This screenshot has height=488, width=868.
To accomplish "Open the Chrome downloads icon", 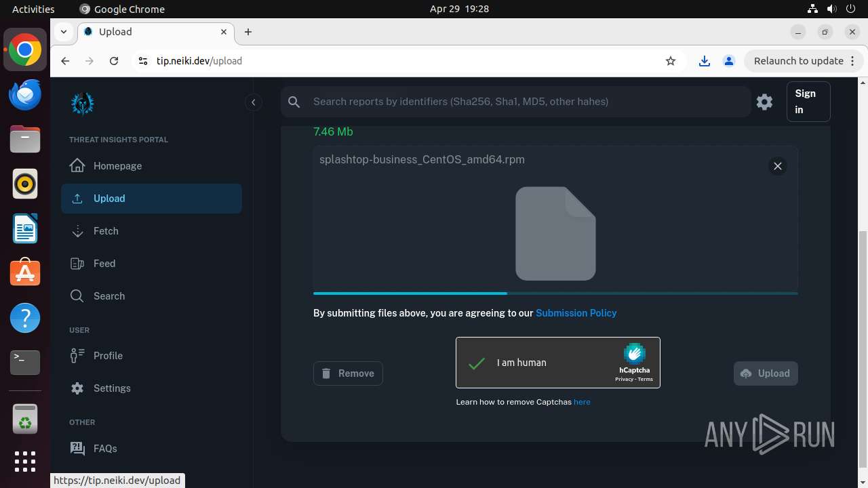I will click(705, 61).
